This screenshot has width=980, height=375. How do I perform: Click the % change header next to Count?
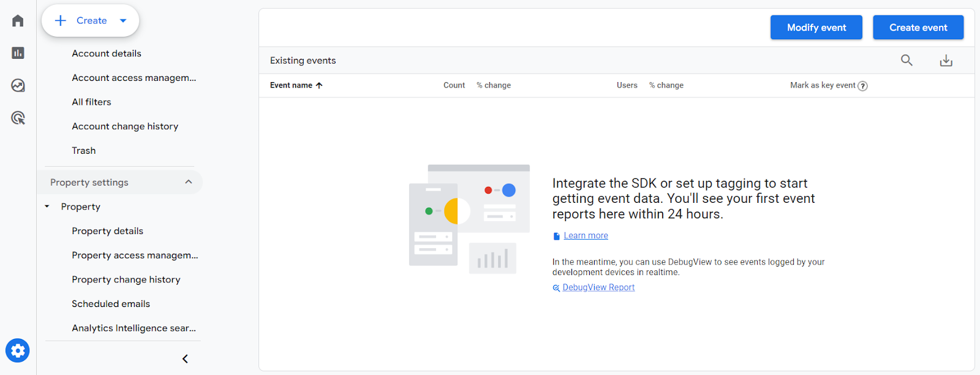coord(494,85)
